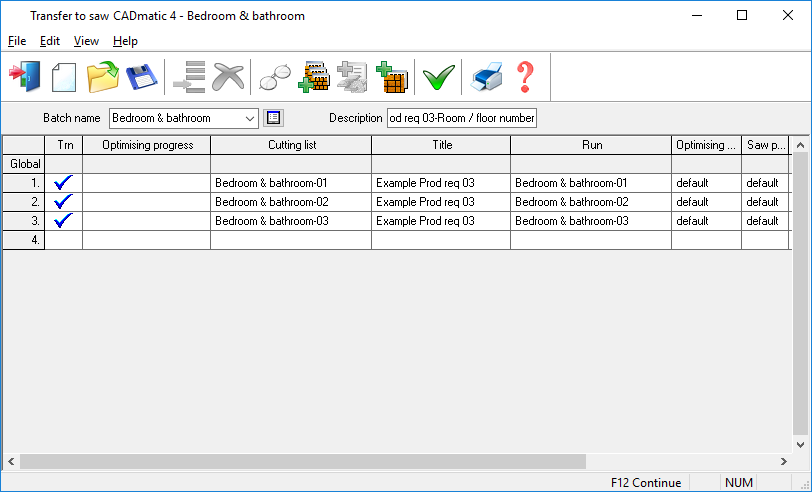Click the horizontal scrollbar thumb
This screenshot has width=812, height=492.
[300, 461]
